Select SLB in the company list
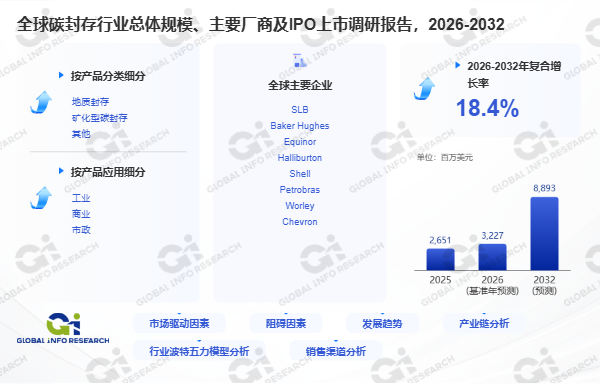The width and height of the screenshot is (600, 384). coord(300,110)
